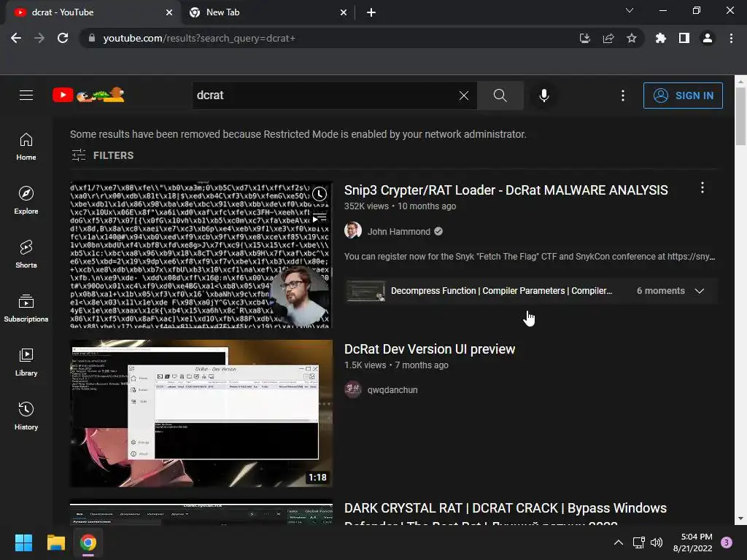Open Chrome three-dot menu
This screenshot has width=747, height=560.
[x=731, y=38]
